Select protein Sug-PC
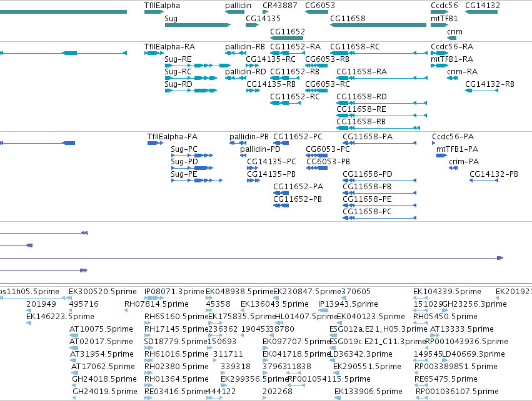This screenshot has width=532, height=401. click(192, 156)
